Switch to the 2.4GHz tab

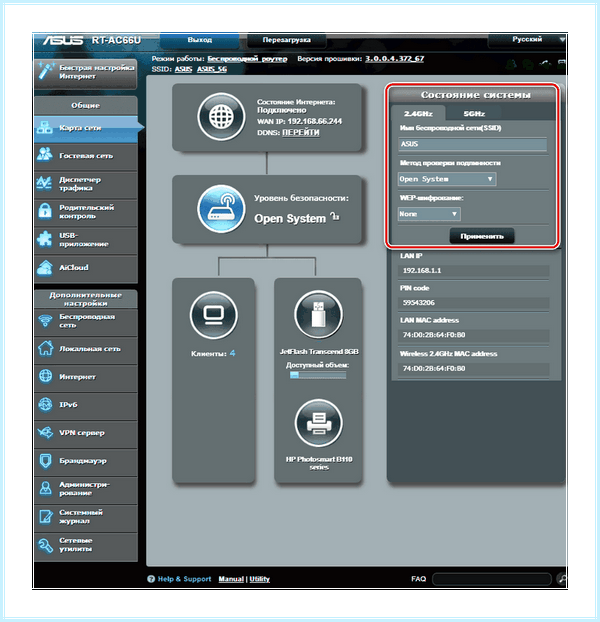click(x=418, y=113)
